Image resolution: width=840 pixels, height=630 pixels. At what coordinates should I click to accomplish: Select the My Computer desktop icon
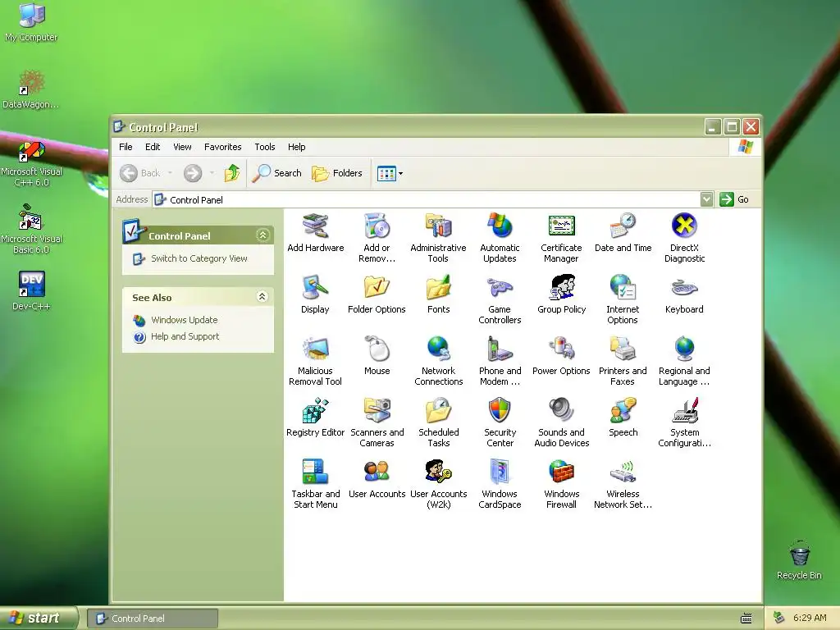coord(31,22)
